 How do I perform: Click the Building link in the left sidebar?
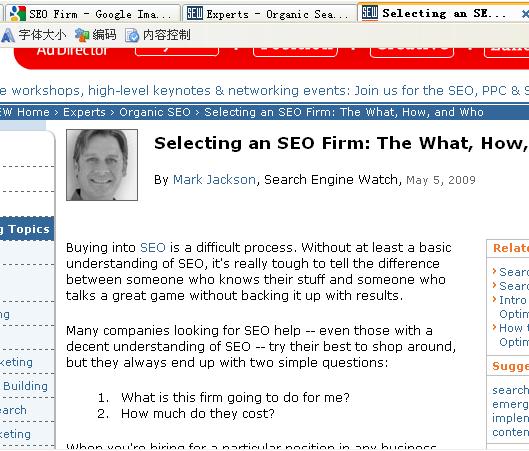pyautogui.click(x=26, y=386)
